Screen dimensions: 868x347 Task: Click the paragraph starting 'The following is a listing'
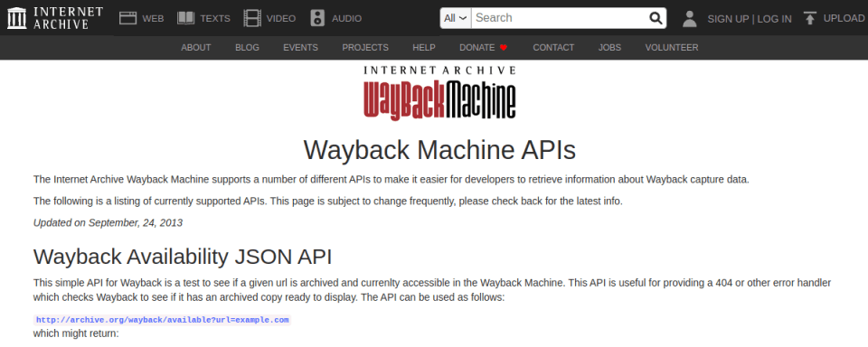pyautogui.click(x=327, y=201)
